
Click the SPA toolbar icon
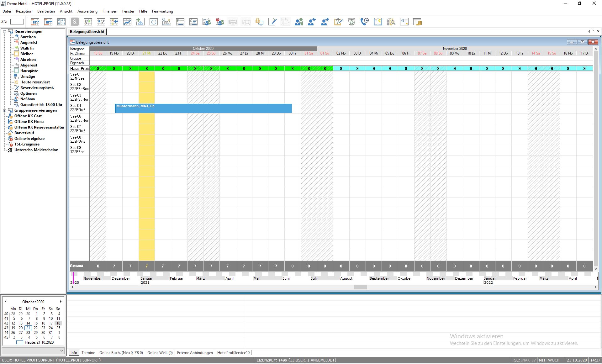tap(167, 22)
